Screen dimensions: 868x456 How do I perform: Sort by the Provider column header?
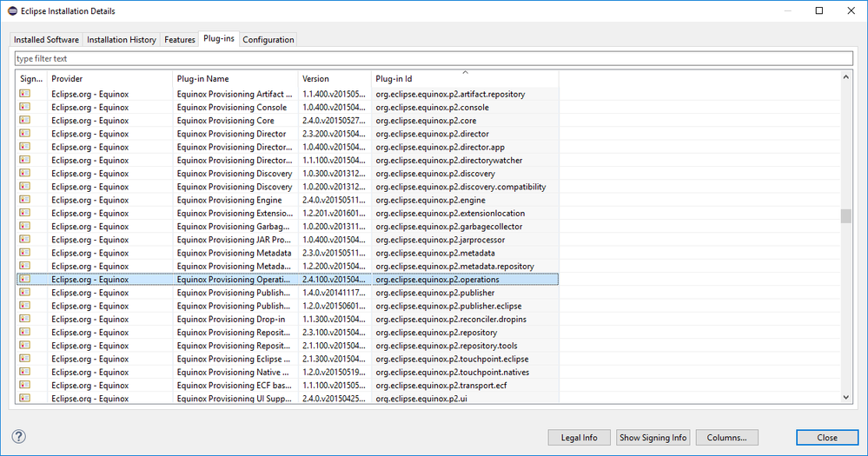point(110,78)
